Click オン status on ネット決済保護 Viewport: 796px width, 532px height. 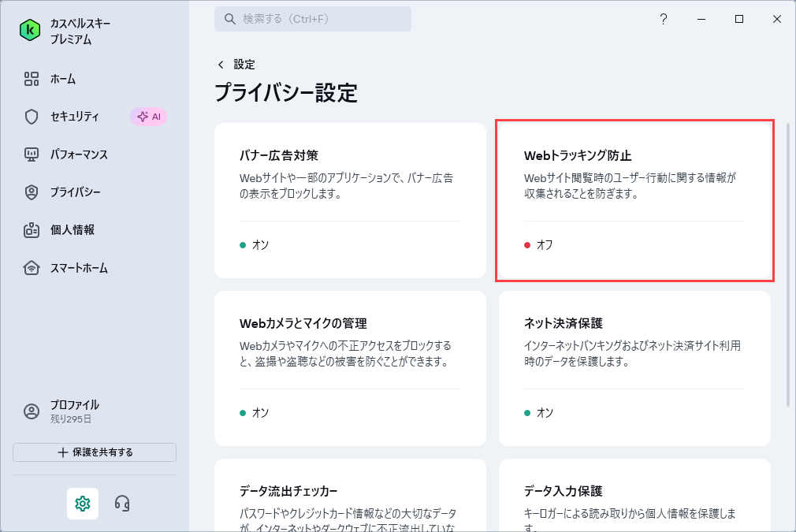click(x=539, y=413)
